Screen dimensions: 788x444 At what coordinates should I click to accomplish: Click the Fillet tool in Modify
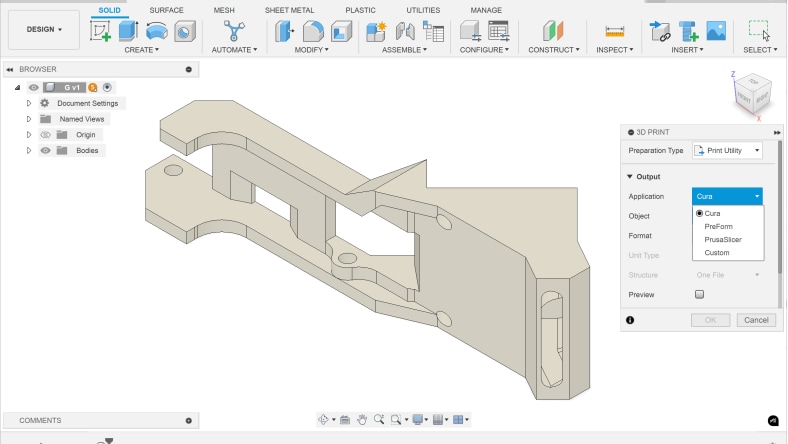pos(313,31)
